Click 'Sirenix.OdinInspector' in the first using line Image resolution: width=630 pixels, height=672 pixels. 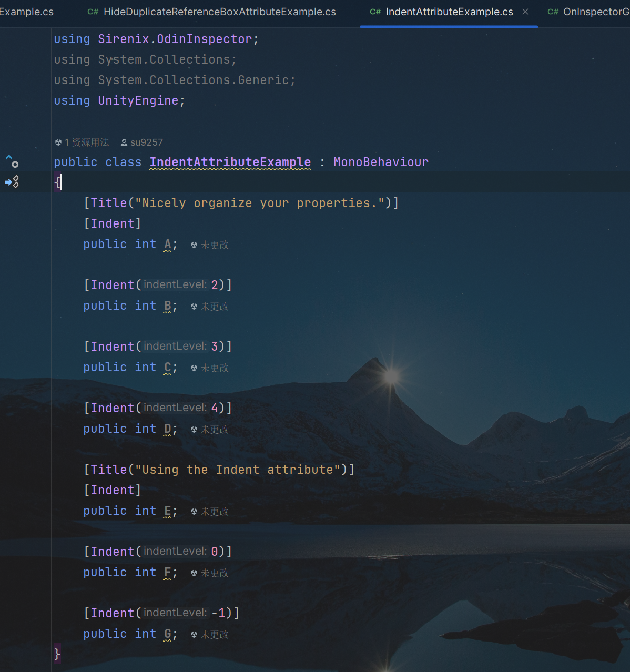(175, 39)
